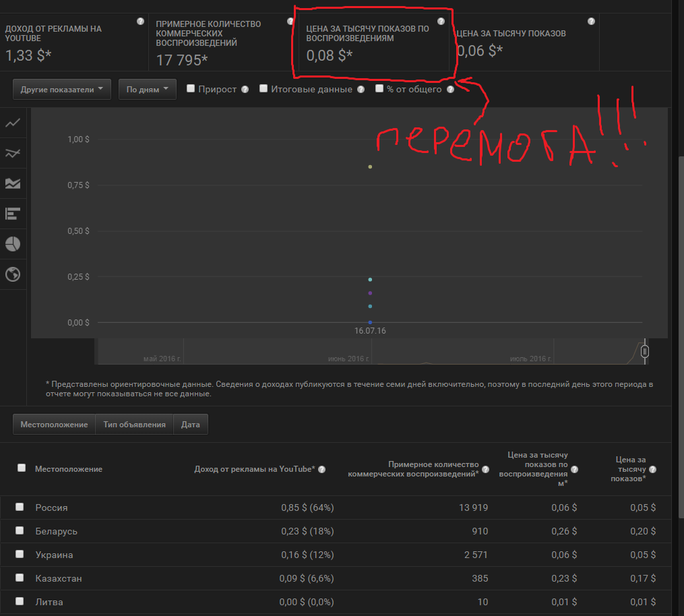
Task: Open the Другие показатели dropdown
Action: pyautogui.click(x=62, y=89)
